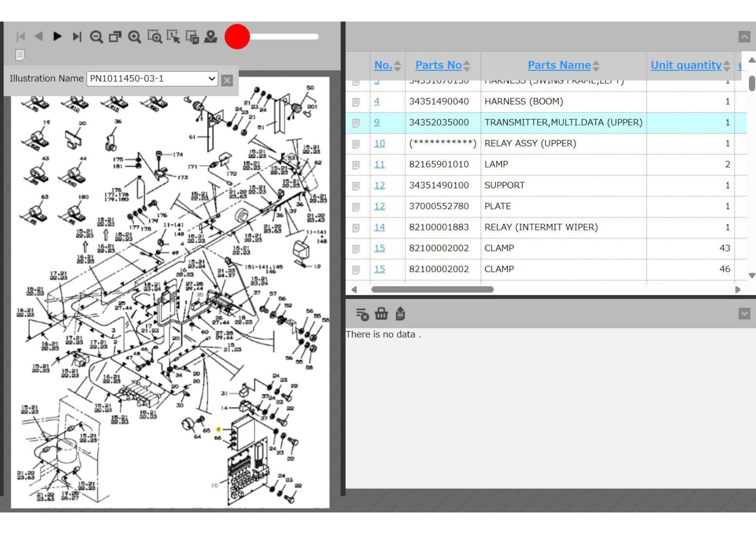Activate region select pointer tool
This screenshot has width=756, height=534.
173,37
